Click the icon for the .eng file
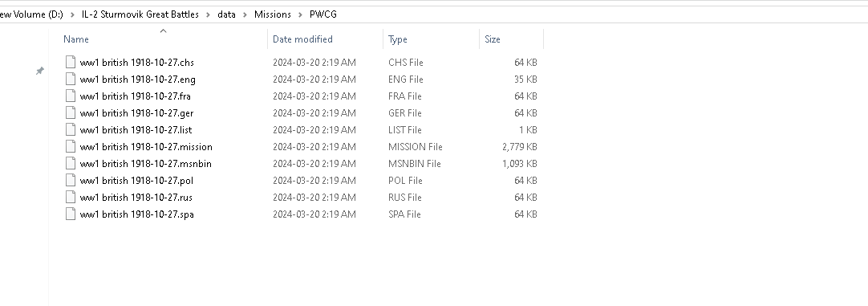 pos(71,79)
